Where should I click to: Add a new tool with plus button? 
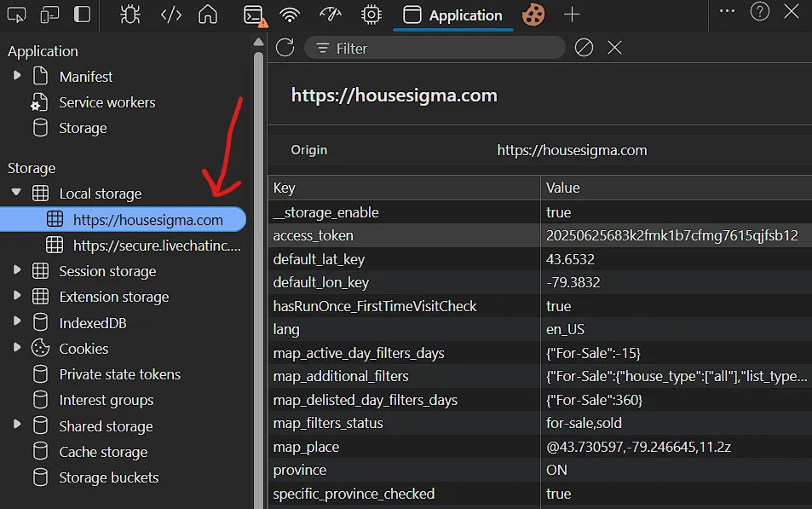572,14
